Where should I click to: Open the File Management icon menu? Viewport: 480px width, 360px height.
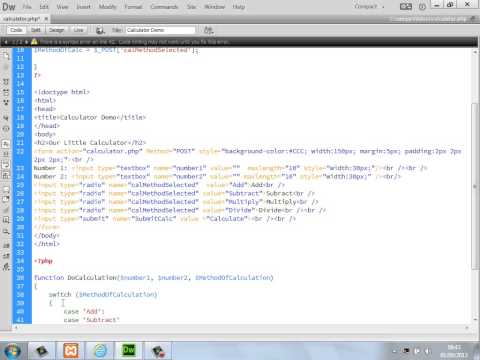pyautogui.click(x=208, y=30)
